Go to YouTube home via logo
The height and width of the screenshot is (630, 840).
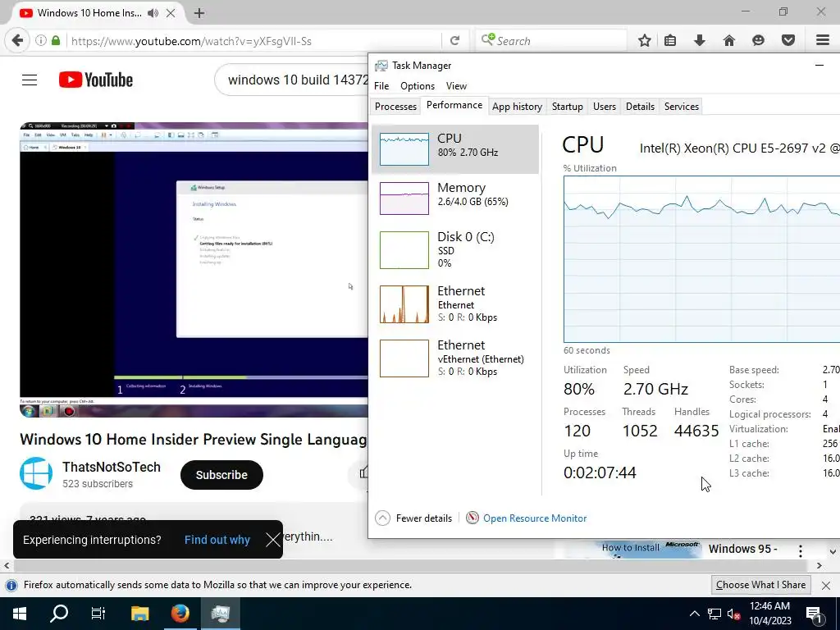(96, 80)
